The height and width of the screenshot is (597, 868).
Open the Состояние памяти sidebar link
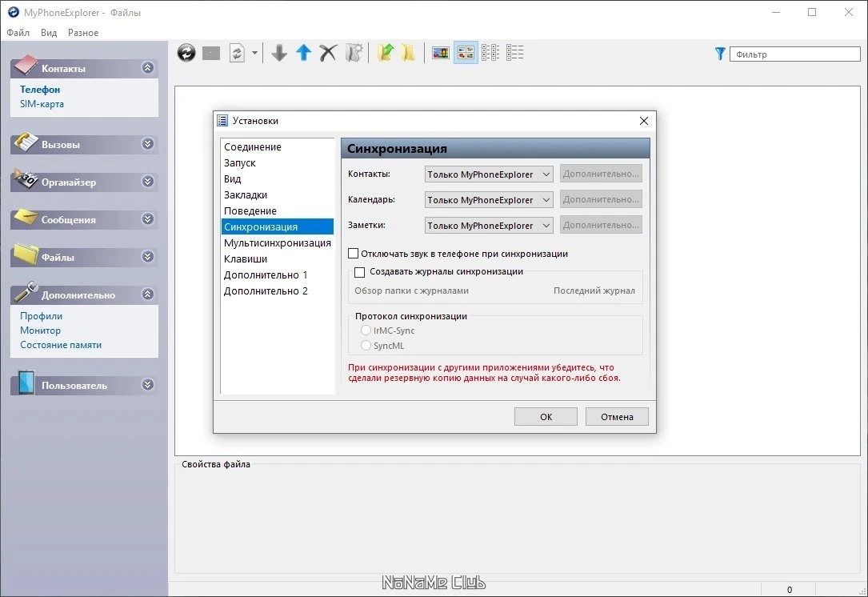point(61,345)
